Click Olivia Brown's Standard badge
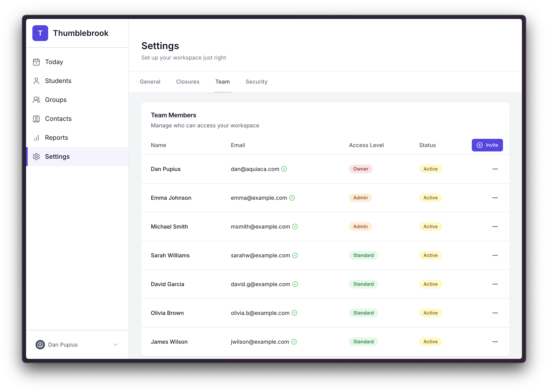This screenshot has height=392, width=548. point(363,313)
